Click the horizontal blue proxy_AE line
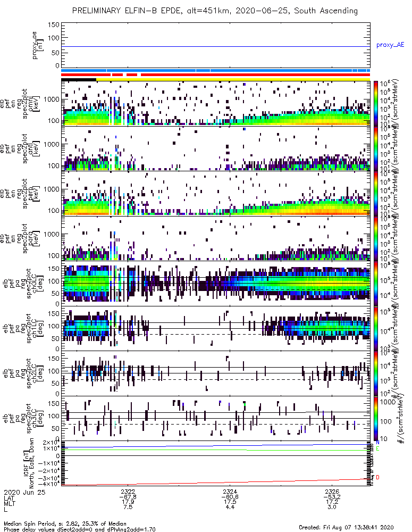The height and width of the screenshot is (532, 412). 215,46
